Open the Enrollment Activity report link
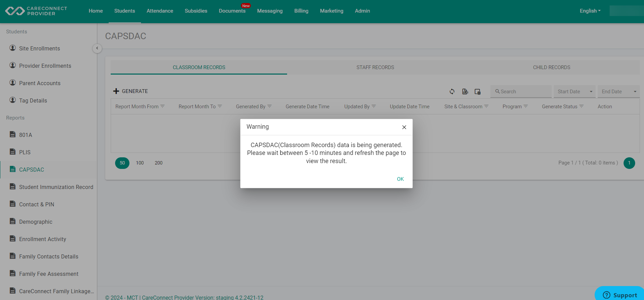This screenshot has height=300, width=644. [43, 239]
